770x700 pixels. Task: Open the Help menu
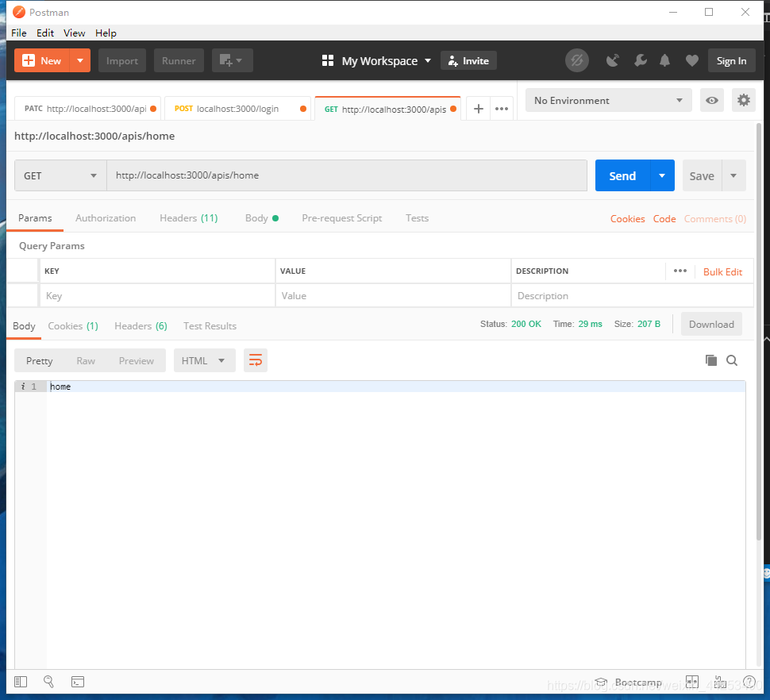coord(106,33)
